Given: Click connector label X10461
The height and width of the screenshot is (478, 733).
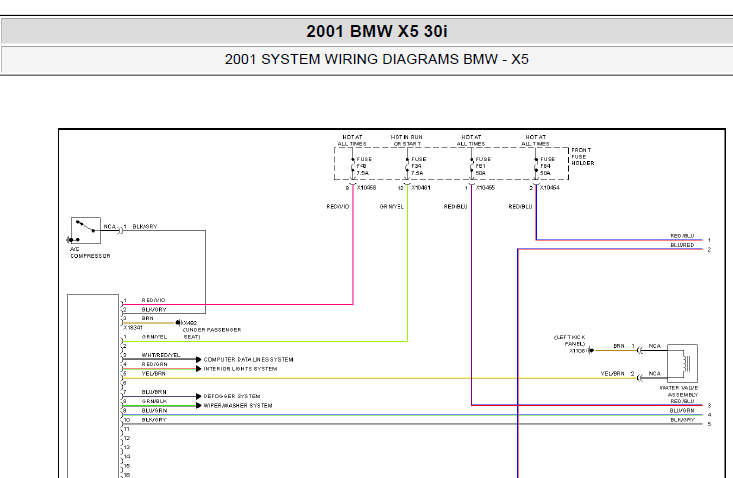Looking at the screenshot, I should [x=421, y=188].
